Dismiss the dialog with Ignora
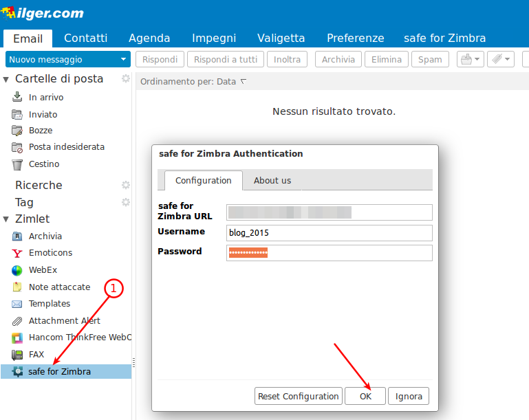 click(x=409, y=396)
